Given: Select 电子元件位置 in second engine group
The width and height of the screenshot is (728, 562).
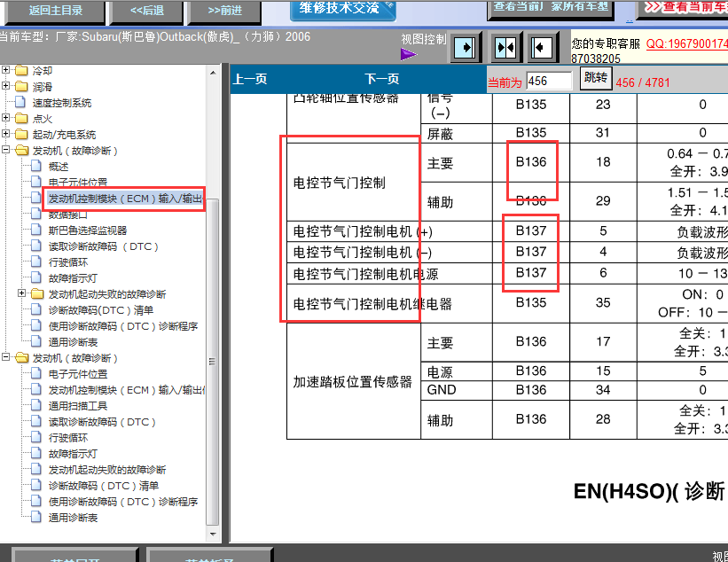Looking at the screenshot, I should (77, 373).
